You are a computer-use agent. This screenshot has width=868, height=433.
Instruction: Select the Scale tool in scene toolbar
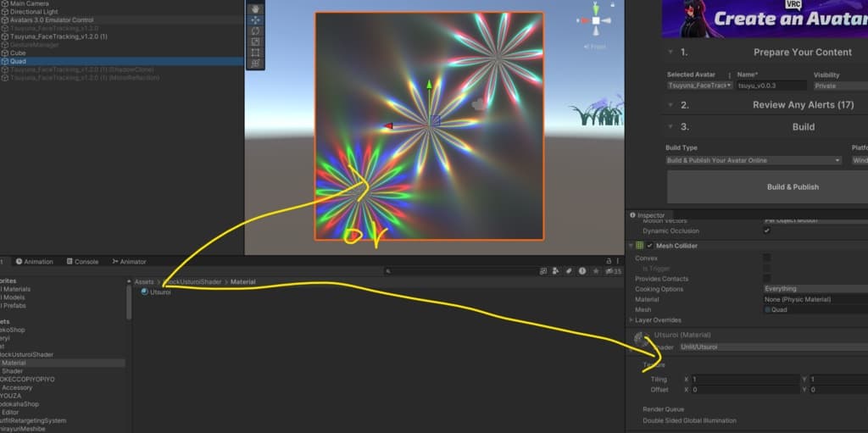(x=255, y=42)
